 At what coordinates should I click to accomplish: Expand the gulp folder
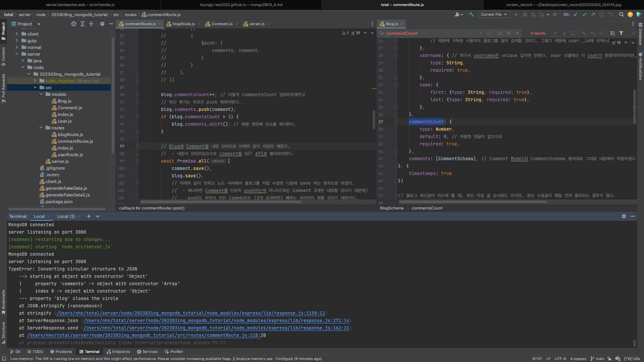tap(17, 41)
